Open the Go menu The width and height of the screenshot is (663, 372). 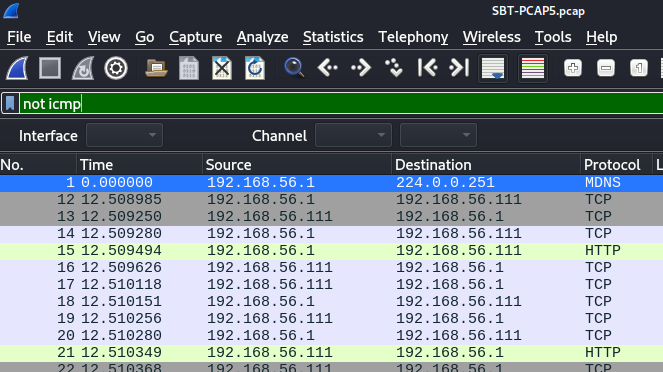(x=145, y=37)
